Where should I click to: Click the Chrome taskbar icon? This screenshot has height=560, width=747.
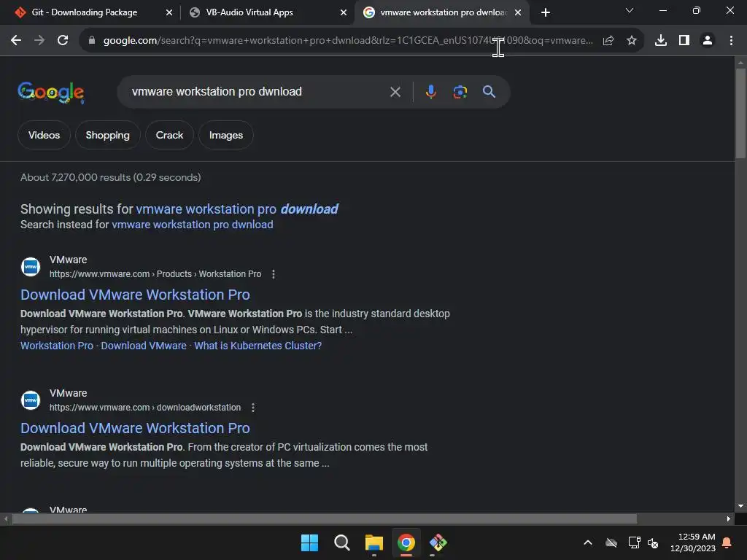pyautogui.click(x=406, y=542)
